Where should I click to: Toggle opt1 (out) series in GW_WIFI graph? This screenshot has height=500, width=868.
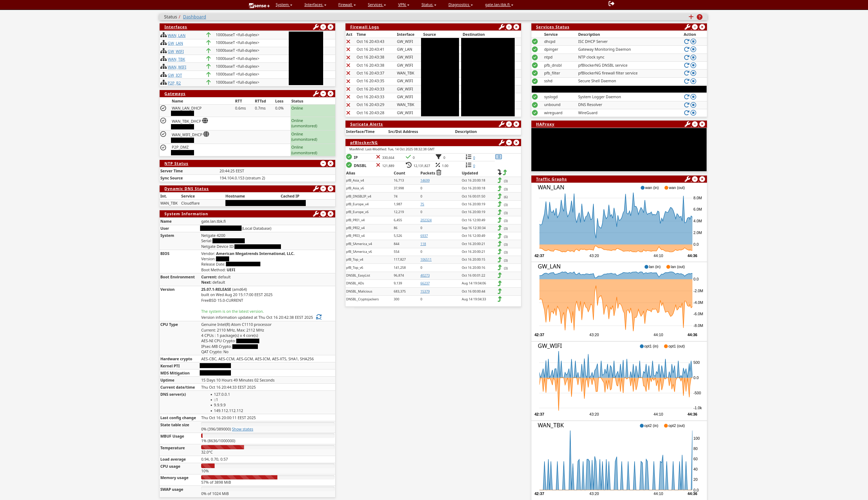(x=675, y=346)
